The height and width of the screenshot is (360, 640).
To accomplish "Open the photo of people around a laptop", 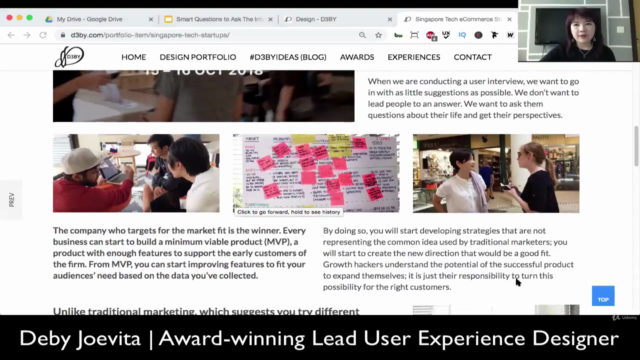I will 136,173.
